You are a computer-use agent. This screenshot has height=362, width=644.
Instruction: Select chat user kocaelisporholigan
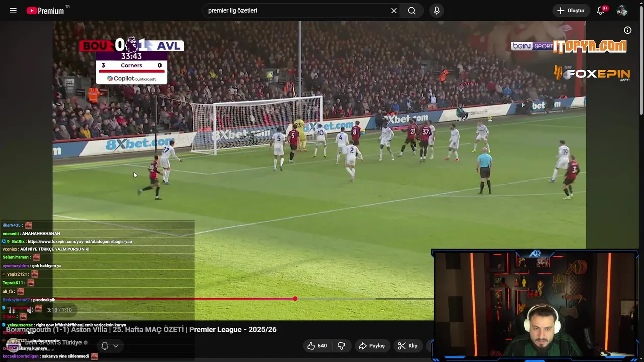pyautogui.click(x=20, y=356)
